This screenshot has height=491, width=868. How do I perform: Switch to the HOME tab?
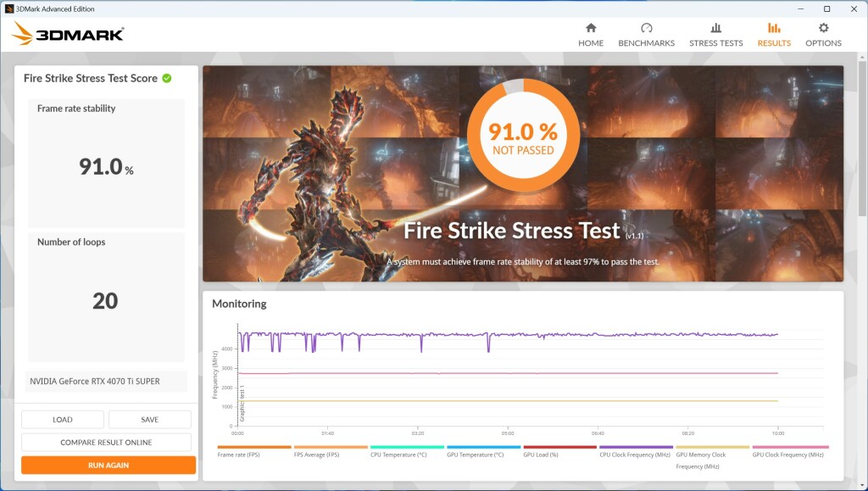591,42
